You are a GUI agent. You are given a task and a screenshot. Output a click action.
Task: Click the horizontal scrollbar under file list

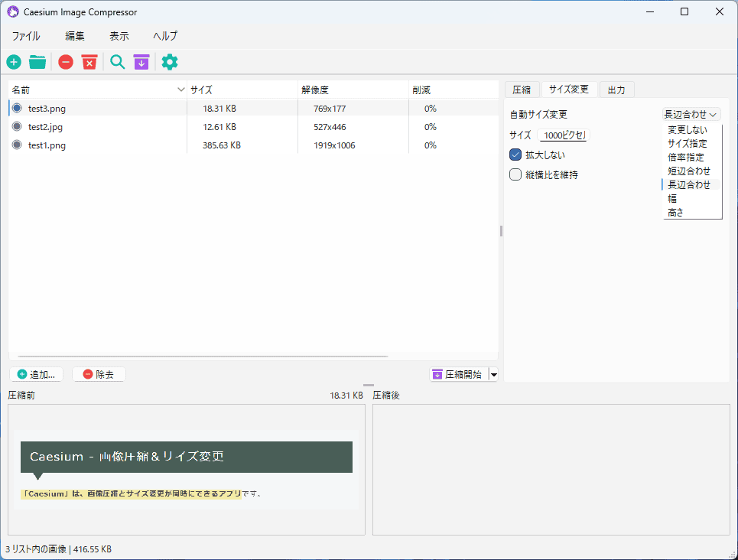203,357
